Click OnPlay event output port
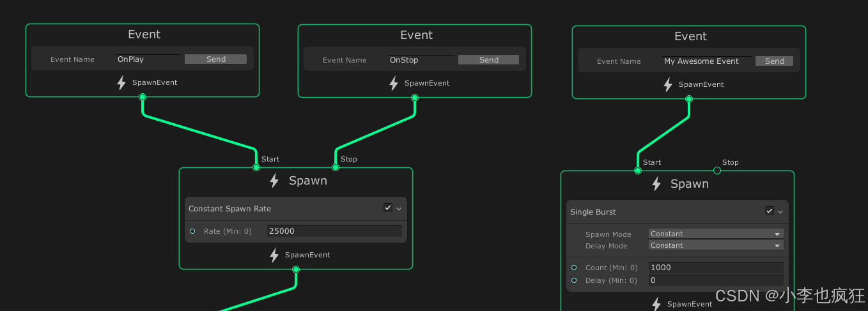 [143, 97]
